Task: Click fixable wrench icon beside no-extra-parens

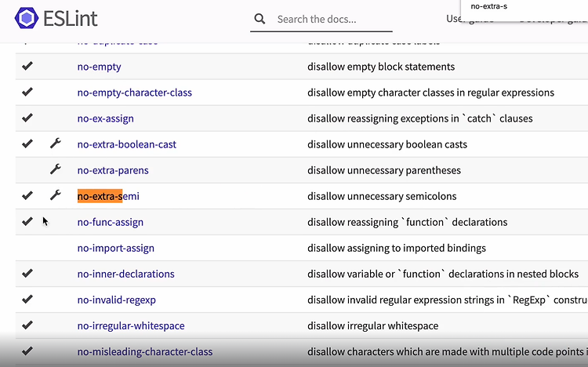Action: point(55,169)
